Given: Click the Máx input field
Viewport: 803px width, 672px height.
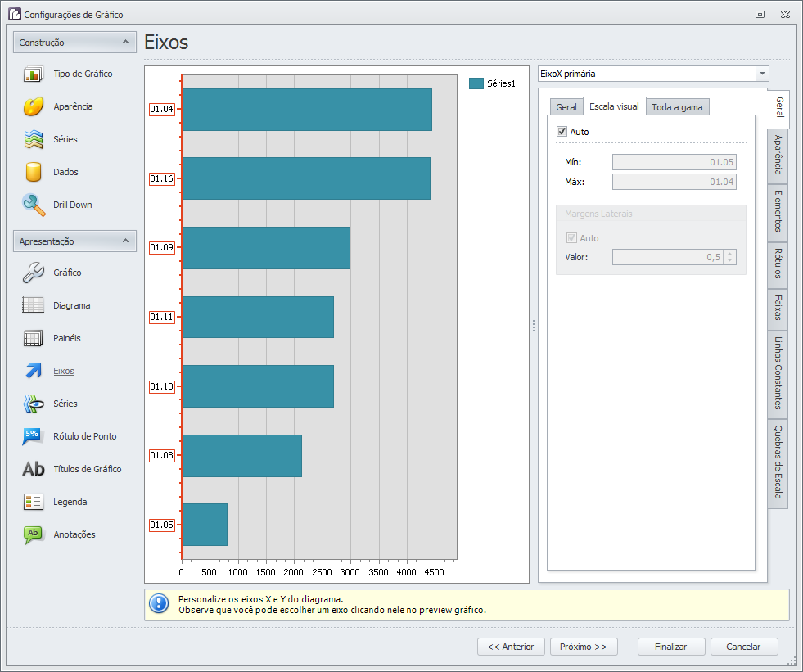Looking at the screenshot, I should tap(674, 182).
